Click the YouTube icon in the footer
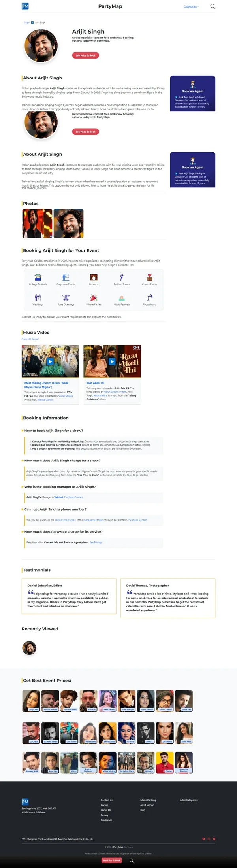 point(204,839)
